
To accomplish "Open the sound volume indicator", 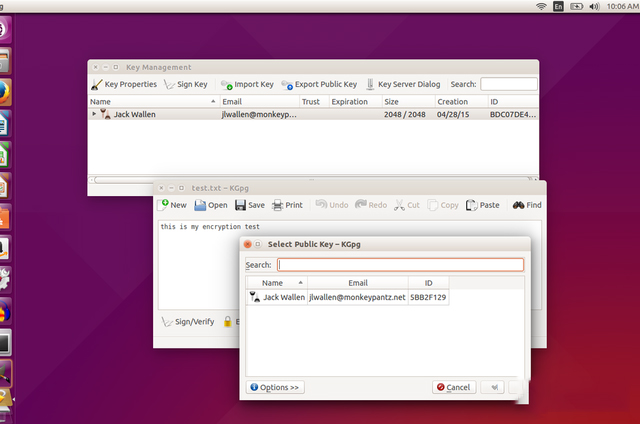I will [x=594, y=6].
